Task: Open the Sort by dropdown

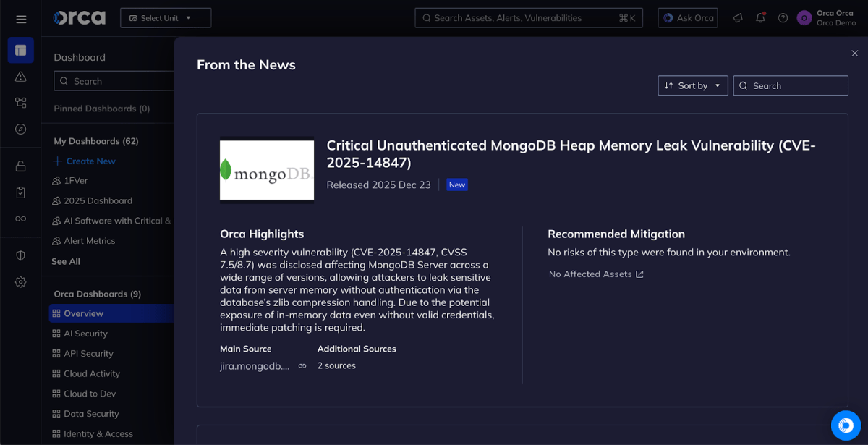Action: [x=692, y=85]
